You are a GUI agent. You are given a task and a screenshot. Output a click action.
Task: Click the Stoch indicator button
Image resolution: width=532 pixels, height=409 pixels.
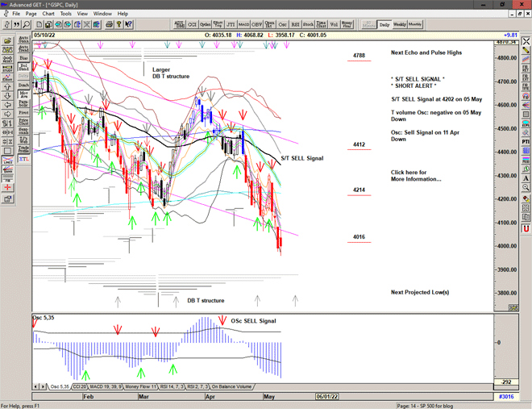click(x=308, y=24)
